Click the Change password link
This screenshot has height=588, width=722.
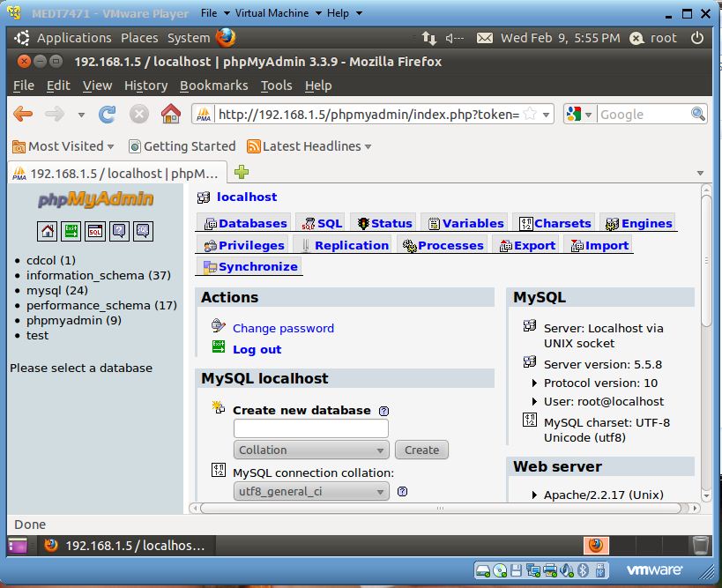[283, 328]
